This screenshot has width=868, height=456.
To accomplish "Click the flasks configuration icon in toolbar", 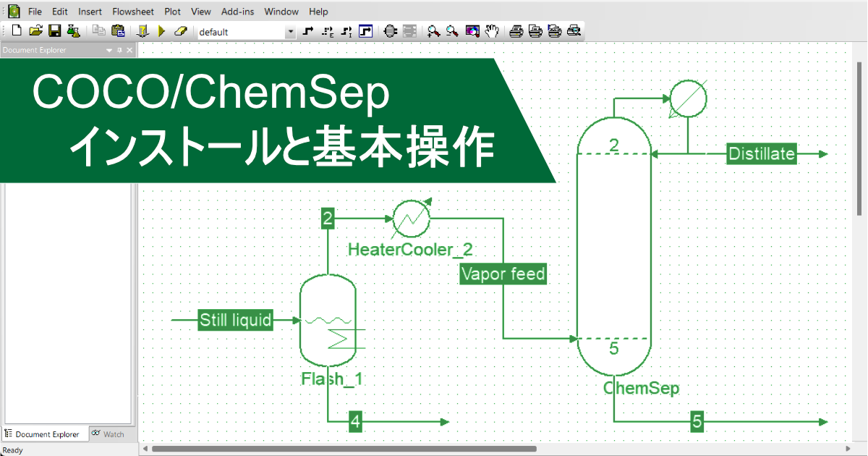I will [73, 31].
